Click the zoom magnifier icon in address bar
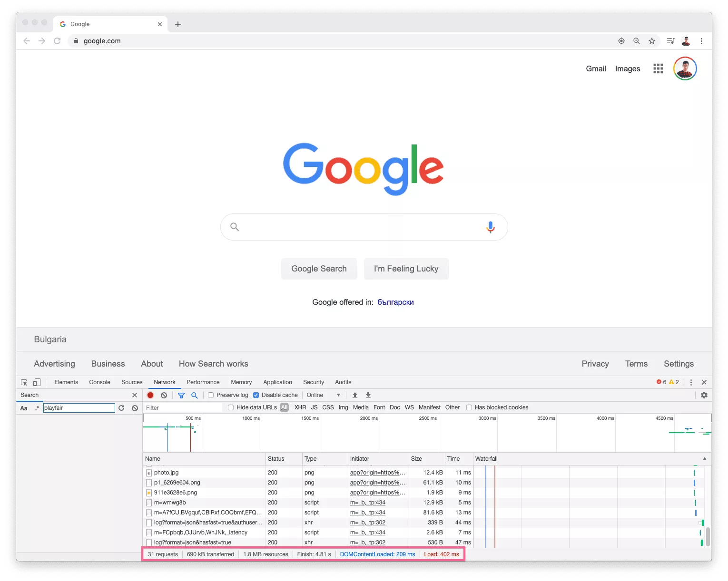This screenshot has width=728, height=581. [637, 41]
